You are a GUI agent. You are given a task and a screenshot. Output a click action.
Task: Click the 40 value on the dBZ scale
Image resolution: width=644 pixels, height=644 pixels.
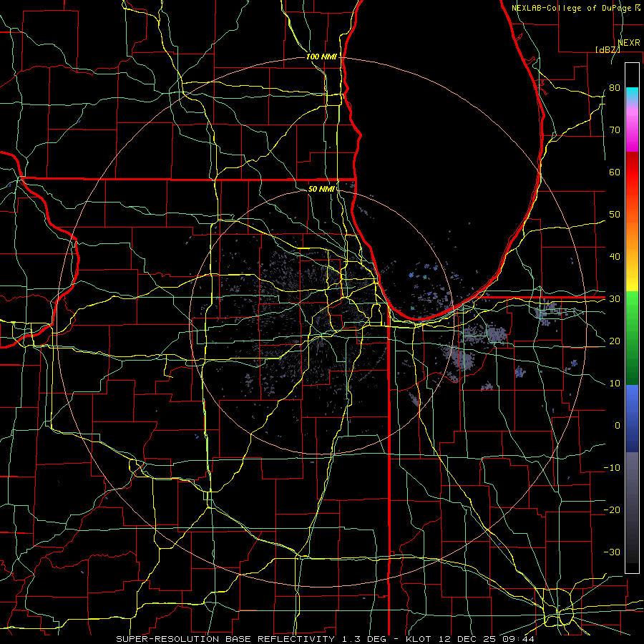[615, 257]
